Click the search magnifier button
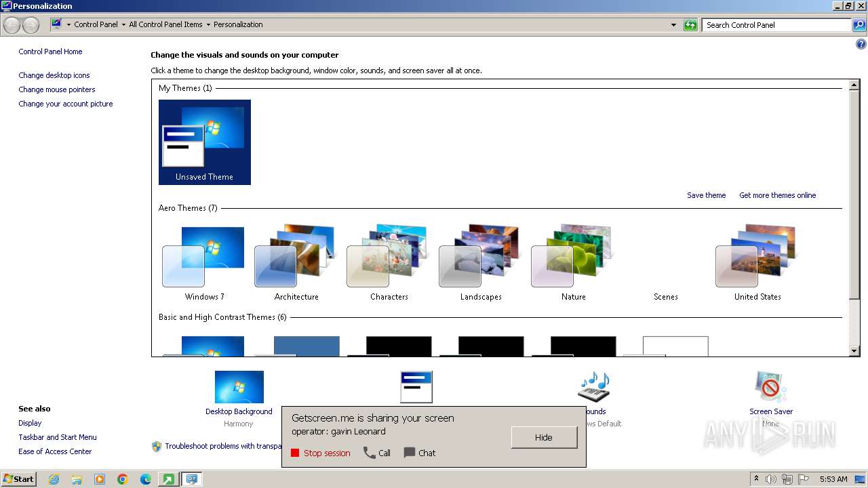The height and width of the screenshot is (488, 868). [x=859, y=25]
